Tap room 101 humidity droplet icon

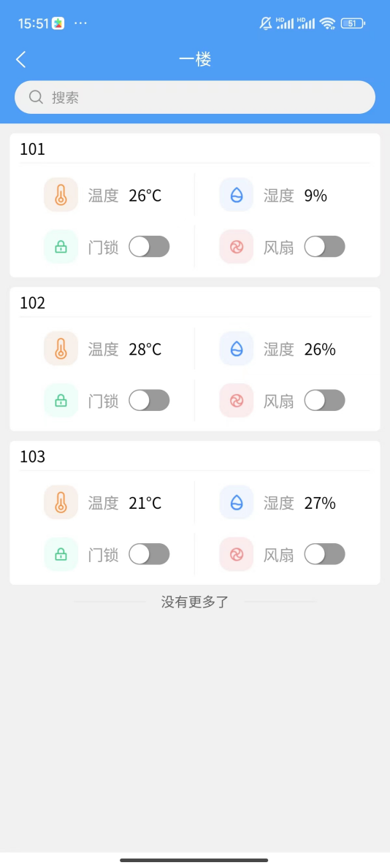(237, 195)
